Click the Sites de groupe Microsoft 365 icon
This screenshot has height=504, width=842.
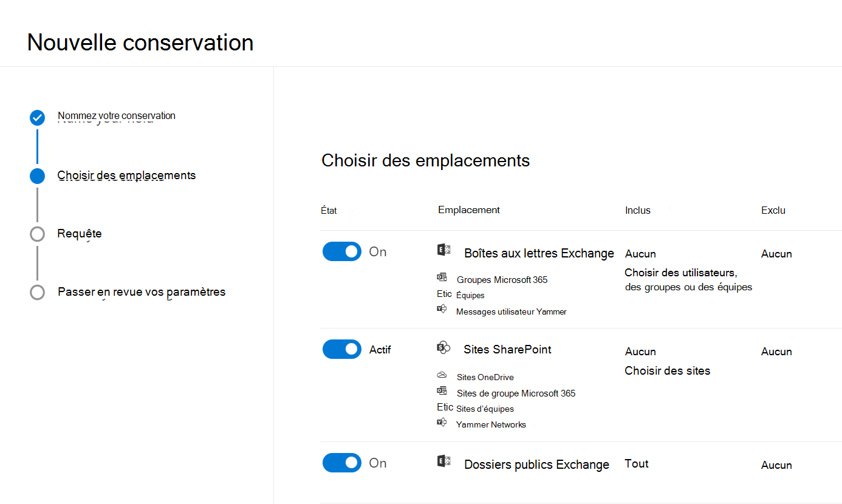point(442,390)
